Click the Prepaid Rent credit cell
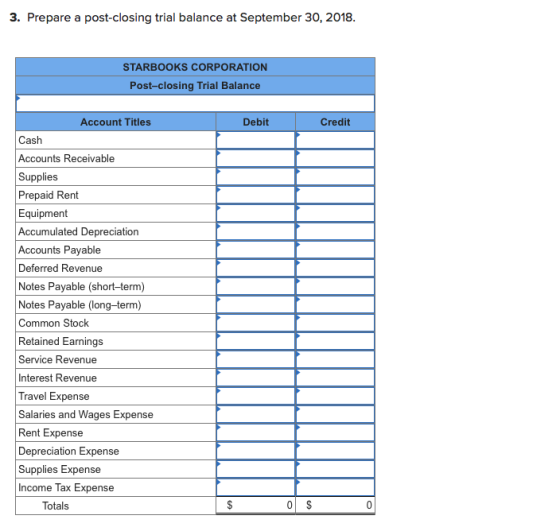Image resolution: width=560 pixels, height=531 pixels. point(335,195)
